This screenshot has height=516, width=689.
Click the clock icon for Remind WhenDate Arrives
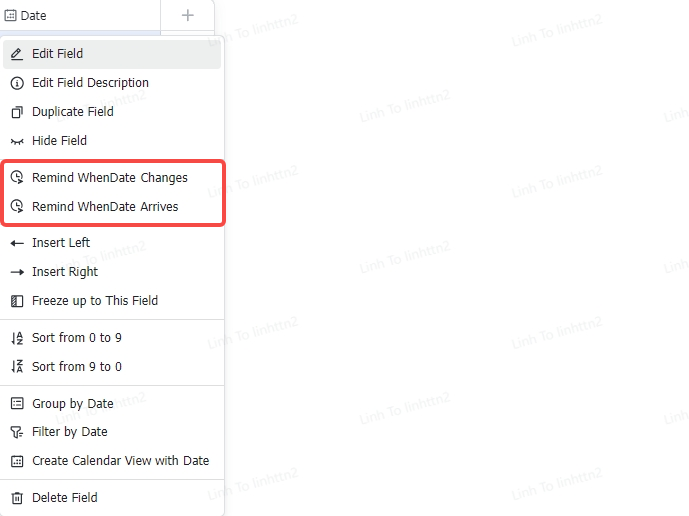pos(16,207)
